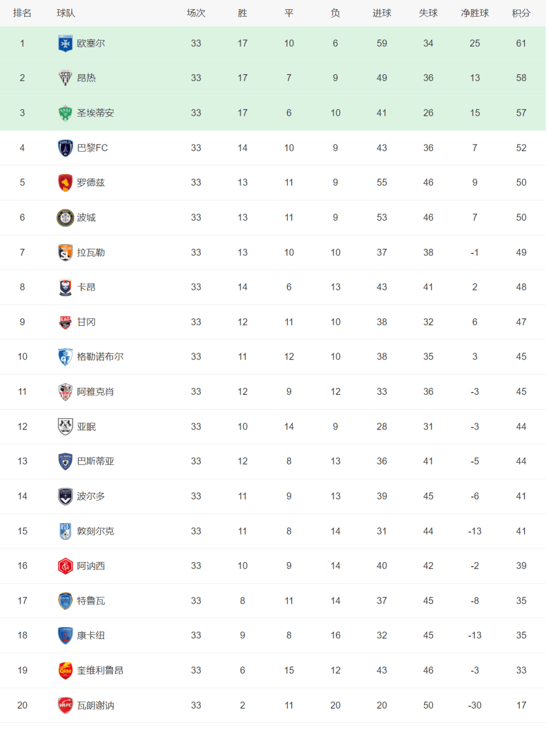Click the 排名 column header
Image resolution: width=548 pixels, height=756 pixels.
coord(22,13)
